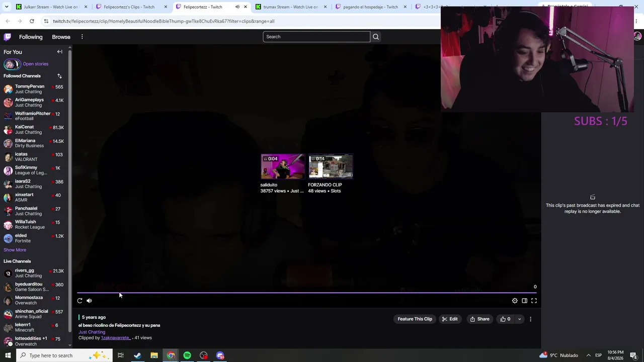Open the user avatar menu
The width and height of the screenshot is (644, 362).
tap(637, 37)
